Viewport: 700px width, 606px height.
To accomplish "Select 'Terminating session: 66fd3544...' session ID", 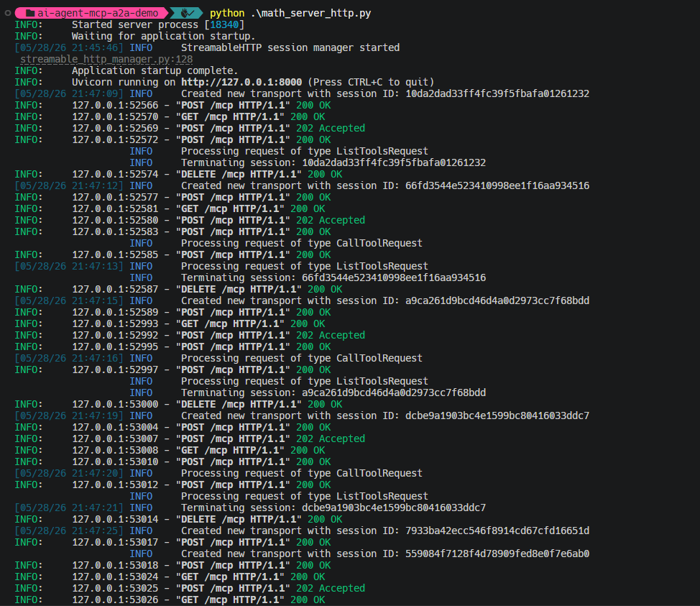I will (394, 277).
